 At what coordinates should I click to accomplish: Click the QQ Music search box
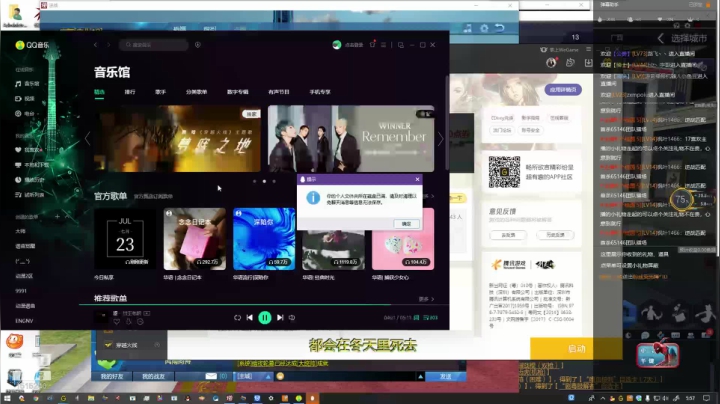tap(154, 45)
